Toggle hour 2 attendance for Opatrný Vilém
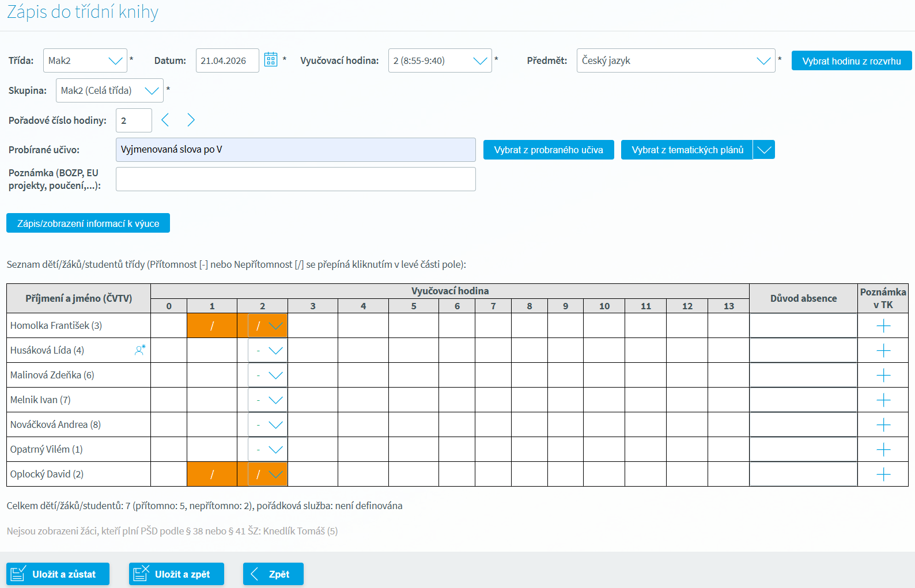Viewport: 915px width, 588px height. (258, 450)
